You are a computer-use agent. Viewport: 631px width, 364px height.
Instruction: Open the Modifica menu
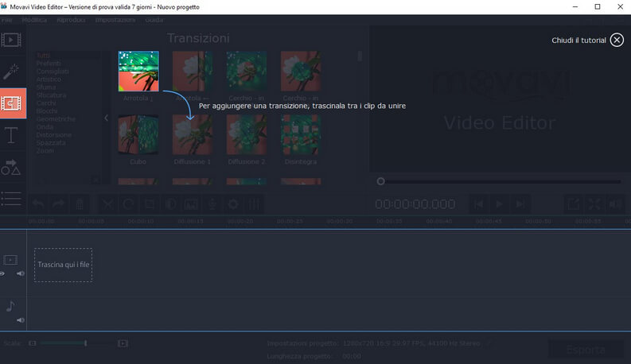pyautogui.click(x=34, y=20)
